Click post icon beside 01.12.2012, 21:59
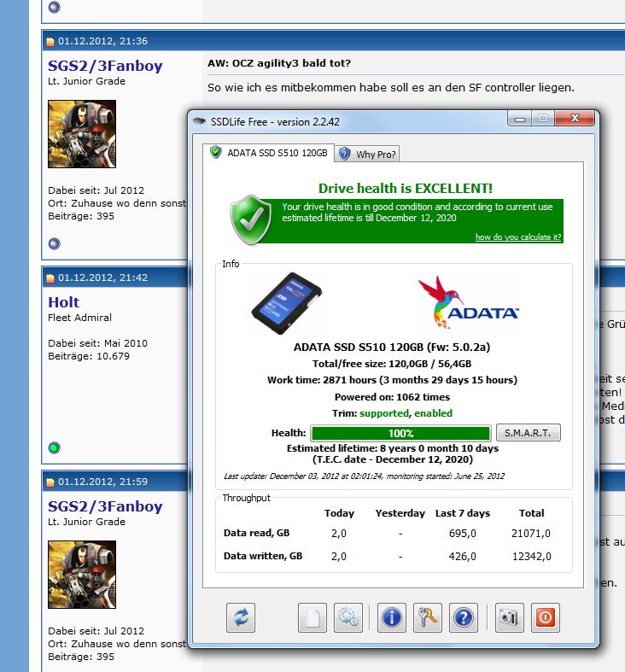Image resolution: width=625 pixels, height=672 pixels. (50, 482)
